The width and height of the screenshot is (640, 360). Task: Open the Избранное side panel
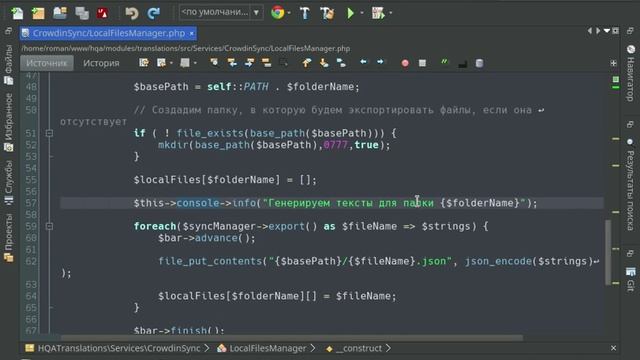pos(9,122)
